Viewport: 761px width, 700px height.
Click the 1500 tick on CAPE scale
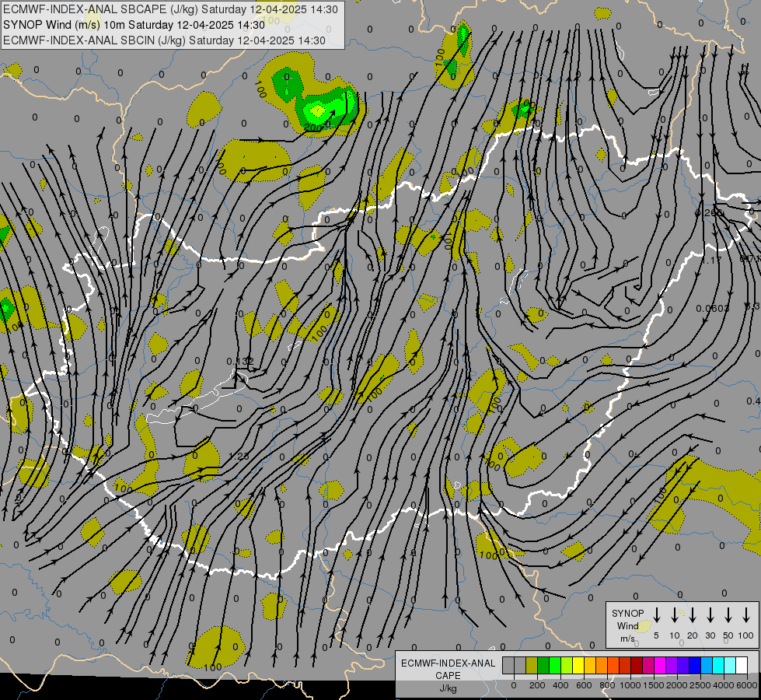tap(654, 685)
